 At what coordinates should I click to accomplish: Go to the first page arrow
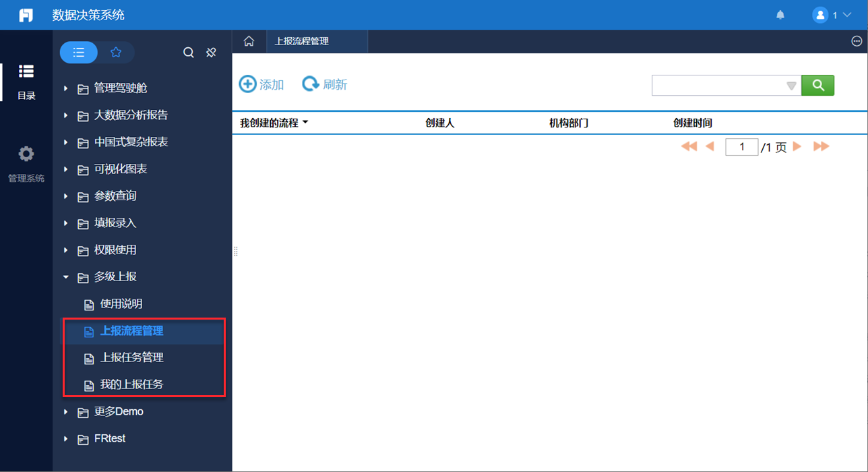[x=689, y=146]
